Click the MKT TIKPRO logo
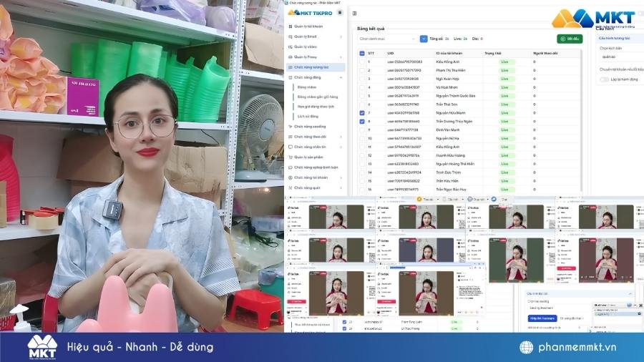The height and width of the screenshot is (362, 644). pyautogui.click(x=310, y=13)
